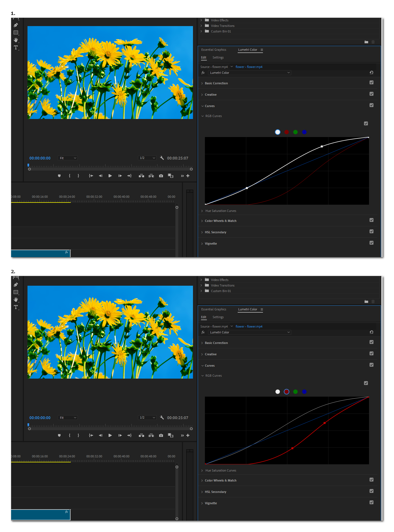Screen dimensions: 394x532
Task: Click the Add Marker icon in screenshot 2
Action: 59,435
